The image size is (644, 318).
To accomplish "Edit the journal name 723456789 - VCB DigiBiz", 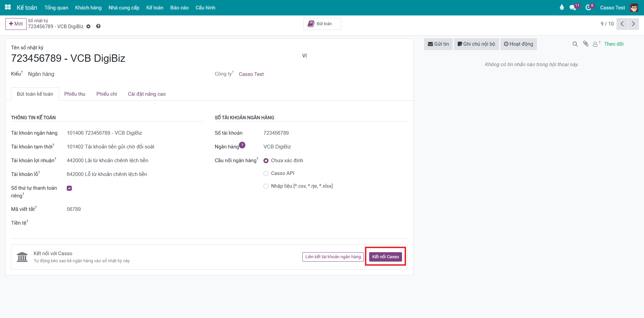I will (x=68, y=58).
